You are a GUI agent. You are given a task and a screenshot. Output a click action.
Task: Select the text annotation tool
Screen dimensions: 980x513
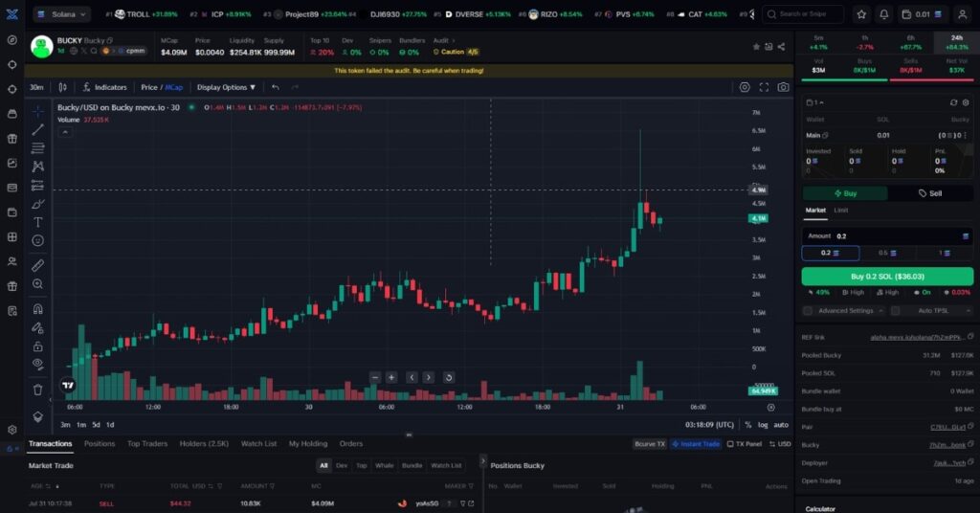pyautogui.click(x=38, y=222)
